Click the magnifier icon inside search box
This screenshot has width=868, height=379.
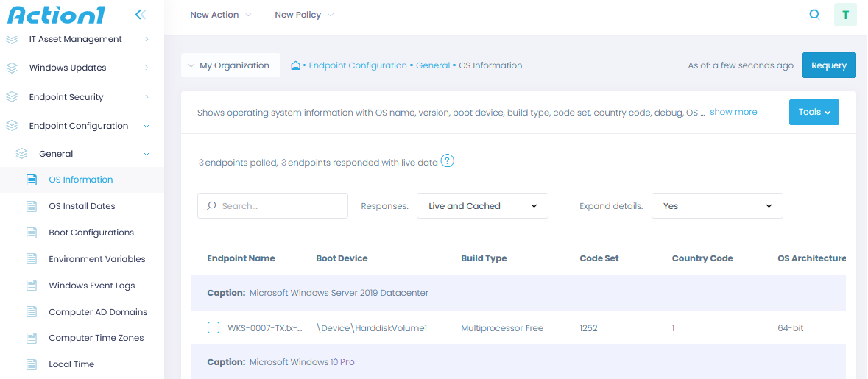click(x=211, y=206)
